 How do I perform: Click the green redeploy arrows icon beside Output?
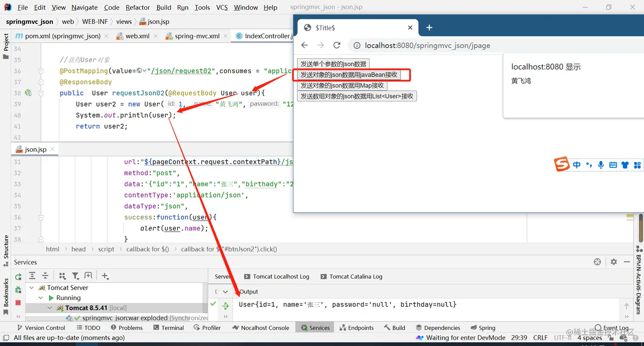[x=226, y=306]
